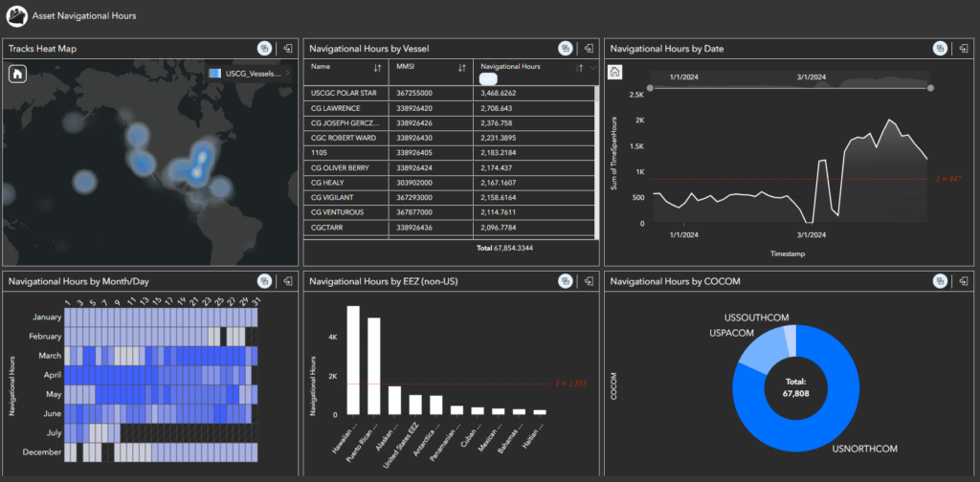Click MMSI value 367255000

(x=414, y=93)
